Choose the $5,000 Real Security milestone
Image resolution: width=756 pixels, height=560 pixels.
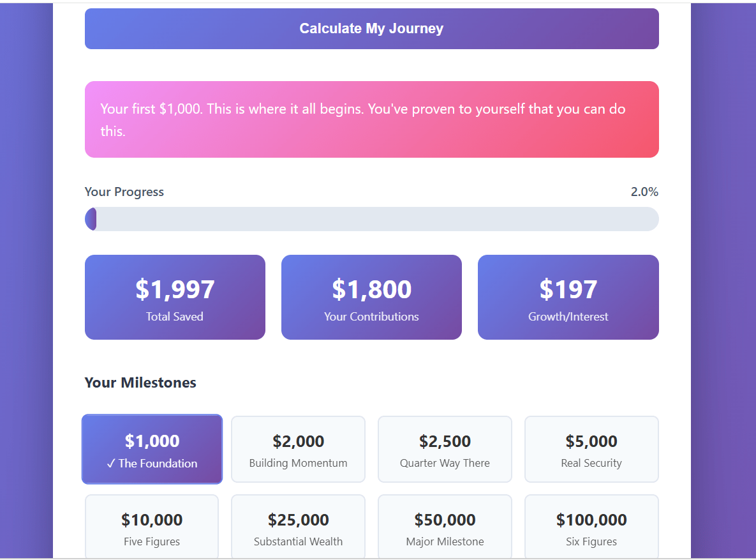[x=591, y=450]
